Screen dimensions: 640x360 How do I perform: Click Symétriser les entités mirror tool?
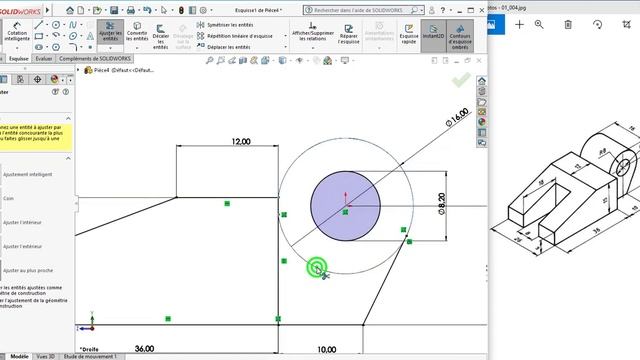225,25
